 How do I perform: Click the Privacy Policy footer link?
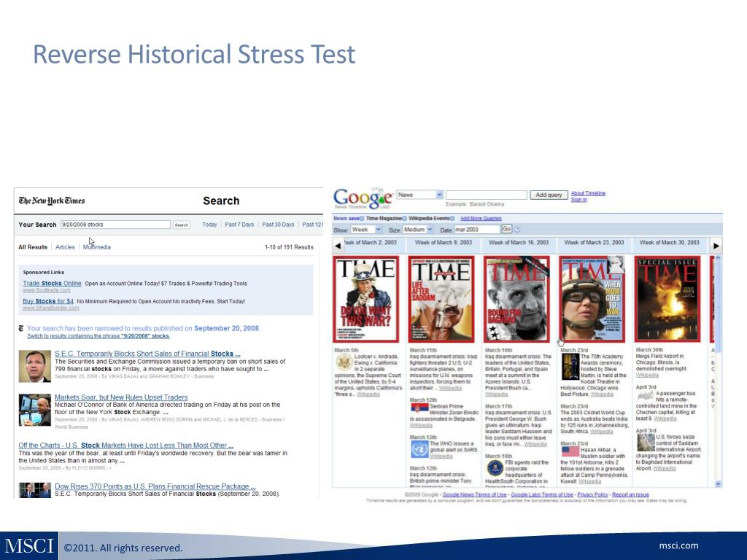pyautogui.click(x=592, y=495)
